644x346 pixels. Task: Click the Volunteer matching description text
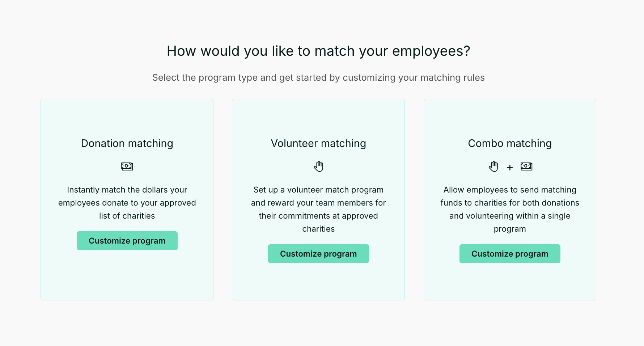[318, 209]
